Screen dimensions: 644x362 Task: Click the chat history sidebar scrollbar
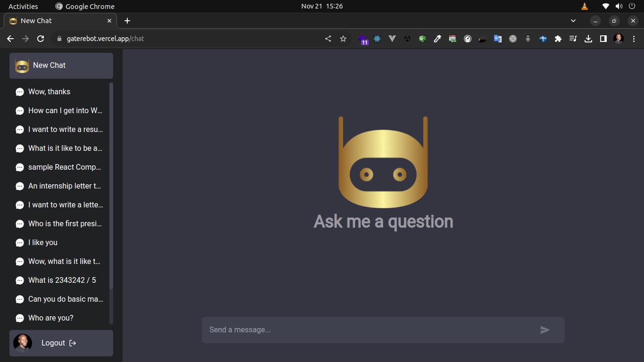pos(111,189)
